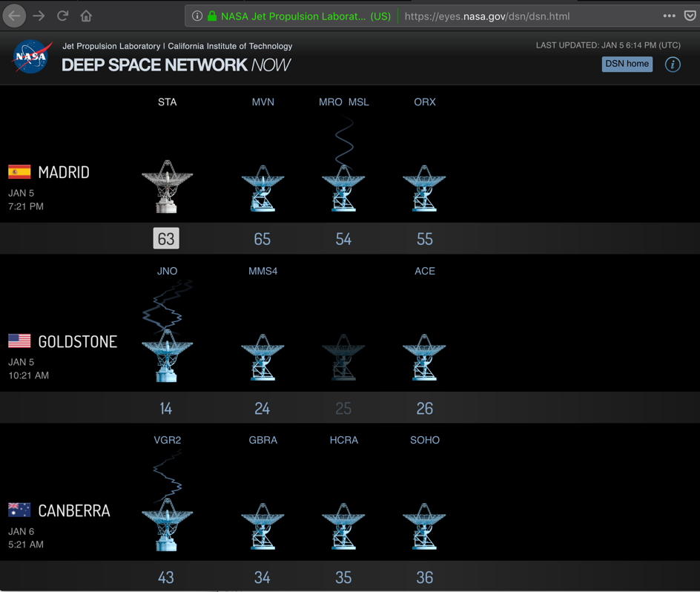The height and width of the screenshot is (592, 700).
Task: Click the Spain flag beside Madrid
Action: 19,171
